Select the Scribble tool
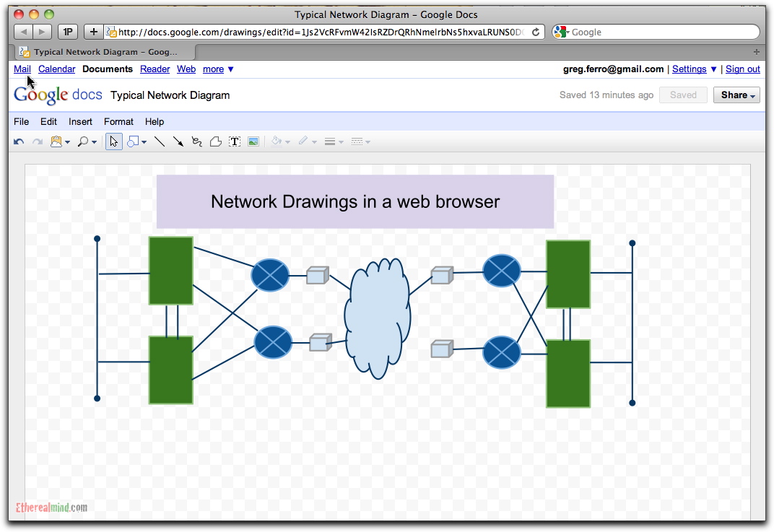774x532 pixels. [196, 141]
